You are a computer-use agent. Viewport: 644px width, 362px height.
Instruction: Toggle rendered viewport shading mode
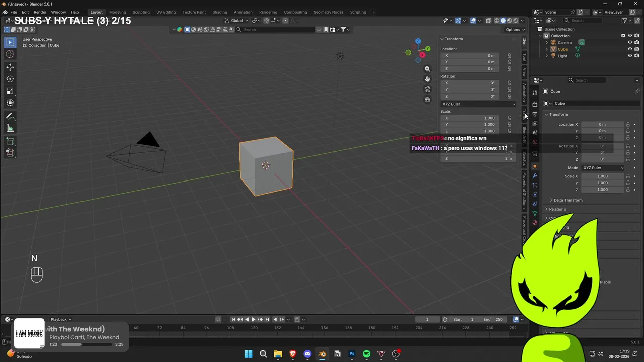(516, 21)
